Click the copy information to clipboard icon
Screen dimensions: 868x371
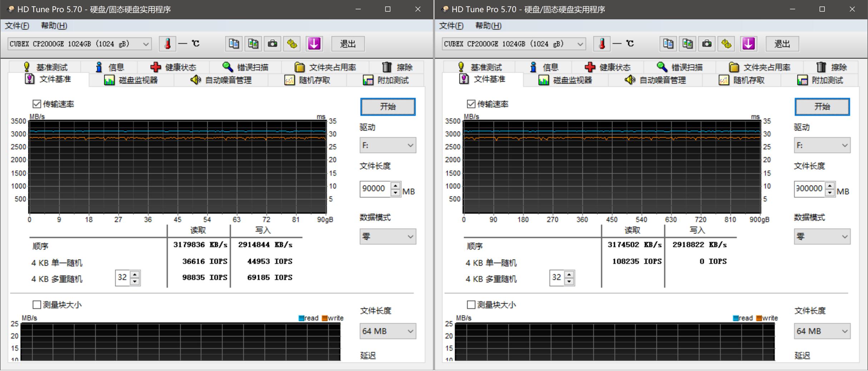(x=234, y=44)
